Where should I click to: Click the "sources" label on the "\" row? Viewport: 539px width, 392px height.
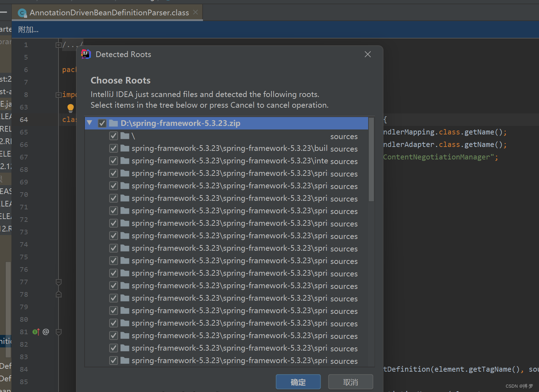pos(344,136)
